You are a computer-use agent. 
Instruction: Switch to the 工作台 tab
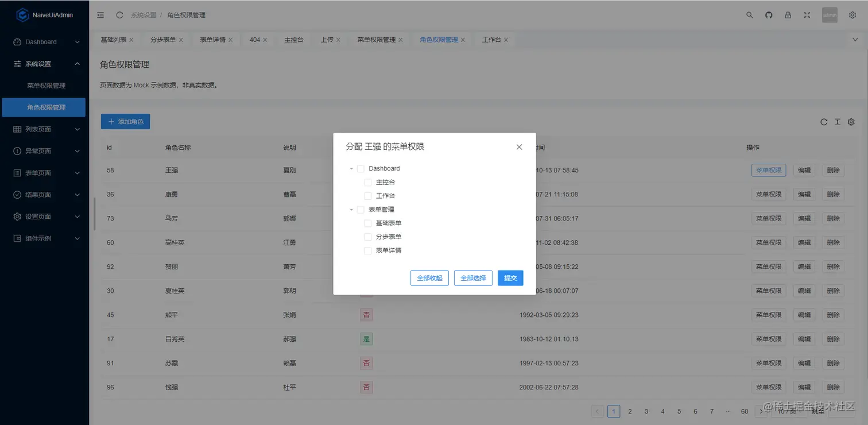point(491,39)
